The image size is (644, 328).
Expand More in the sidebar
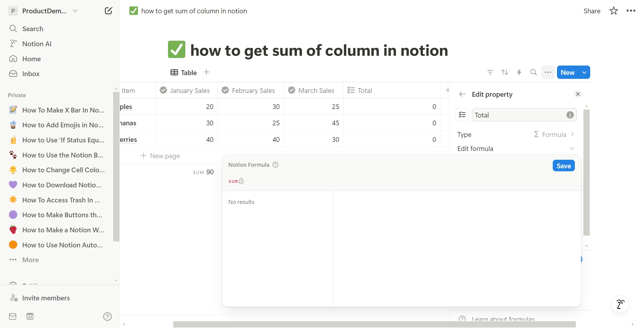click(x=30, y=260)
